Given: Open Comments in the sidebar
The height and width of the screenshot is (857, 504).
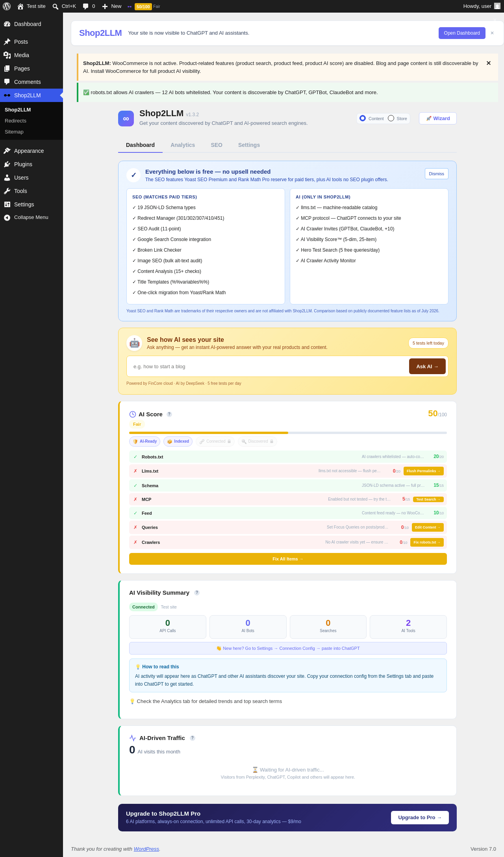Looking at the screenshot, I should (x=31, y=82).
